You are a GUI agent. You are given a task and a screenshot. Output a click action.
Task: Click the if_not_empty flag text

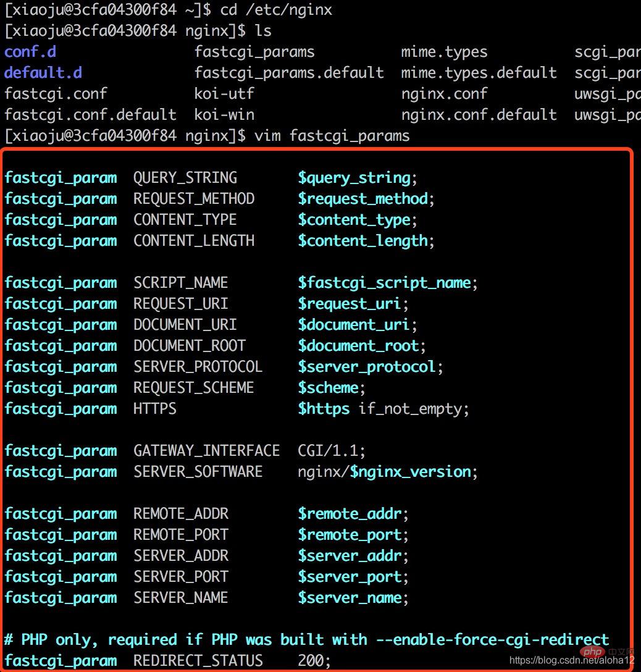411,409
